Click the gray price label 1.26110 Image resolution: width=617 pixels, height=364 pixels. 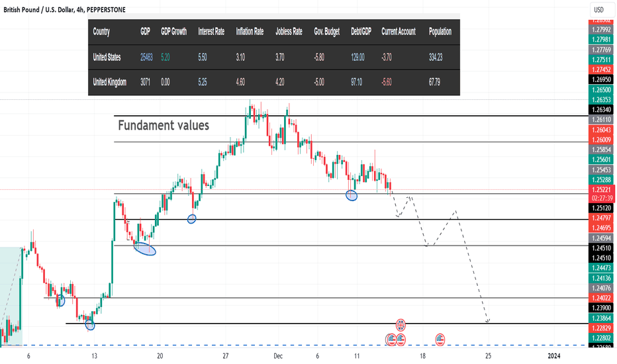[601, 120]
